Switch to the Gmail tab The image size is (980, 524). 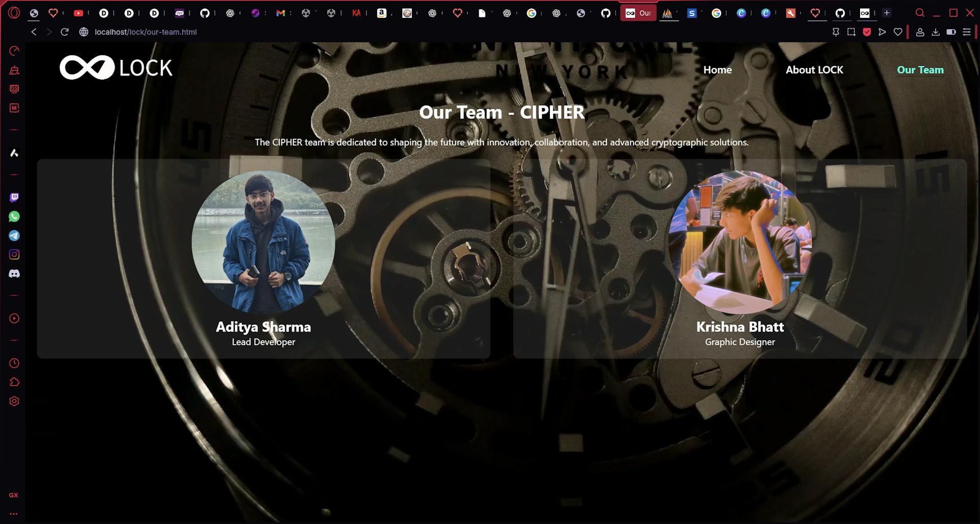[280, 13]
